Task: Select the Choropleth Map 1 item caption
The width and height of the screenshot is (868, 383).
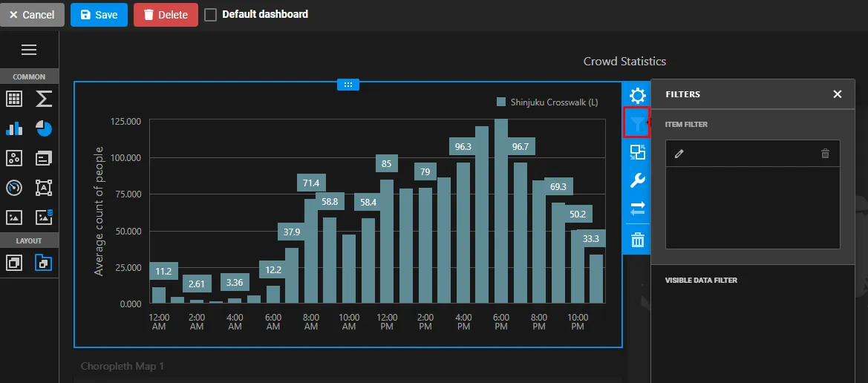Action: coord(123,366)
